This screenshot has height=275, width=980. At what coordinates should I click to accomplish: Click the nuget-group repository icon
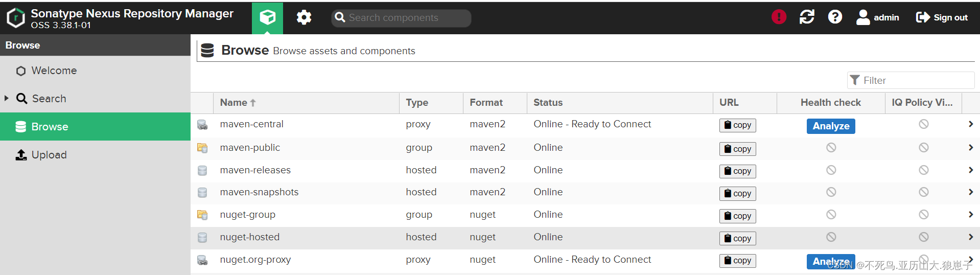[202, 215]
